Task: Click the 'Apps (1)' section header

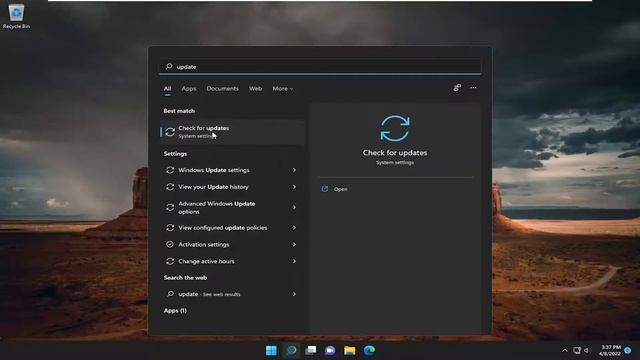Action: pyautogui.click(x=175, y=311)
